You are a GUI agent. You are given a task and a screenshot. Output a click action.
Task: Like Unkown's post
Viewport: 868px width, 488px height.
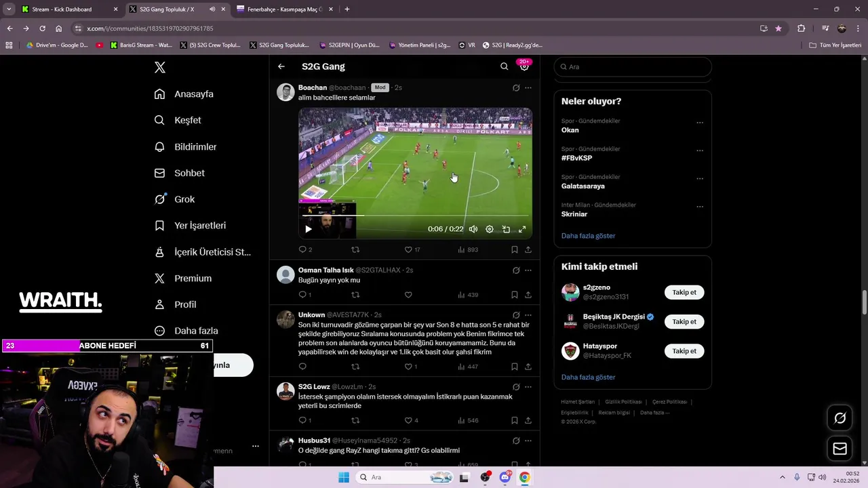[x=411, y=367]
